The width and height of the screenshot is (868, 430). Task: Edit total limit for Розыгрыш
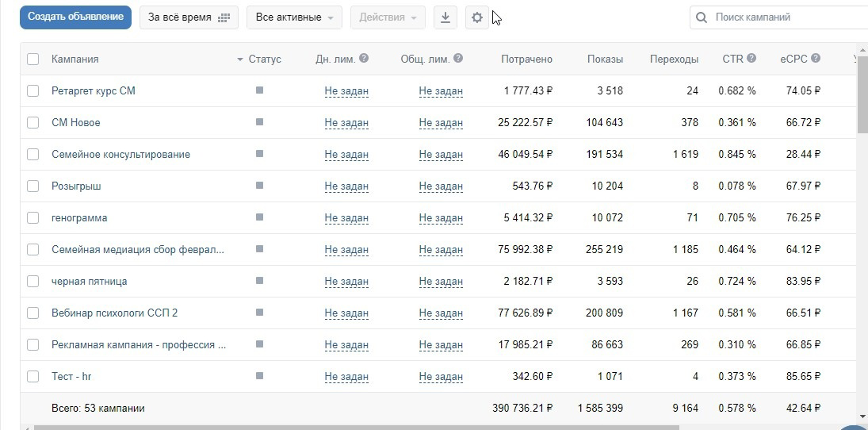coord(441,186)
